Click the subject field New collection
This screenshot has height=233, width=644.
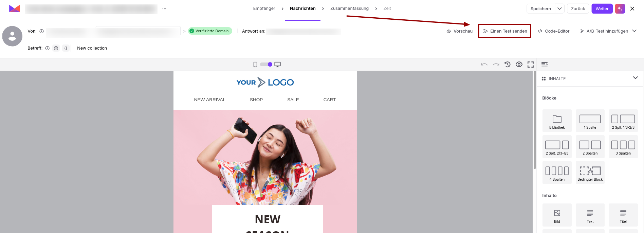92,48
